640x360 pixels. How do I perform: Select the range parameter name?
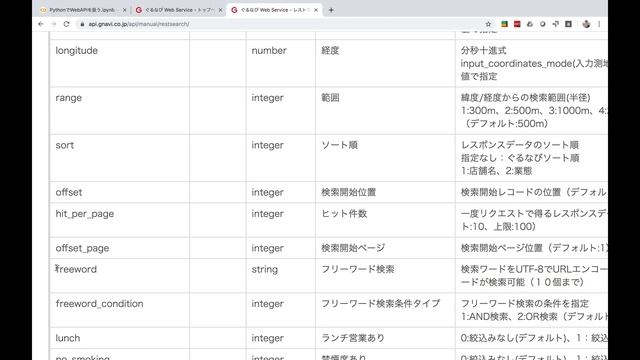(69, 98)
